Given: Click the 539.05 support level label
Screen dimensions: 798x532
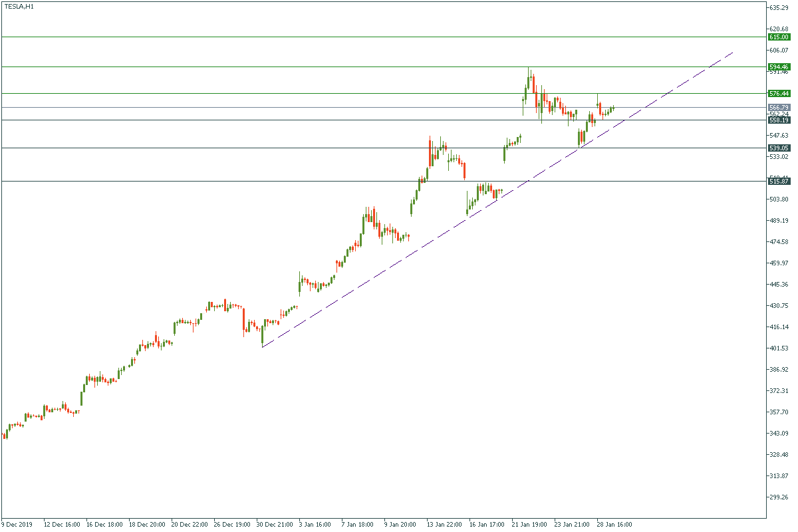Looking at the screenshot, I should [x=778, y=148].
